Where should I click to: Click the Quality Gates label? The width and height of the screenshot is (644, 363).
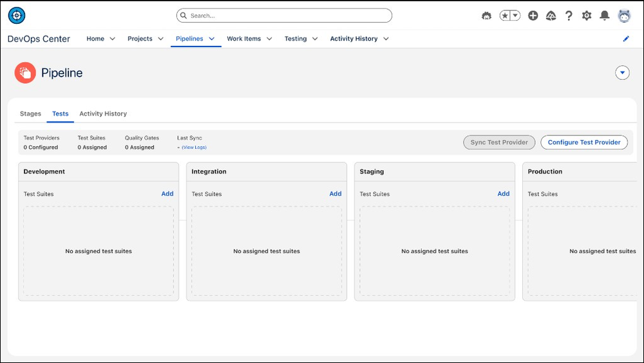(x=142, y=138)
